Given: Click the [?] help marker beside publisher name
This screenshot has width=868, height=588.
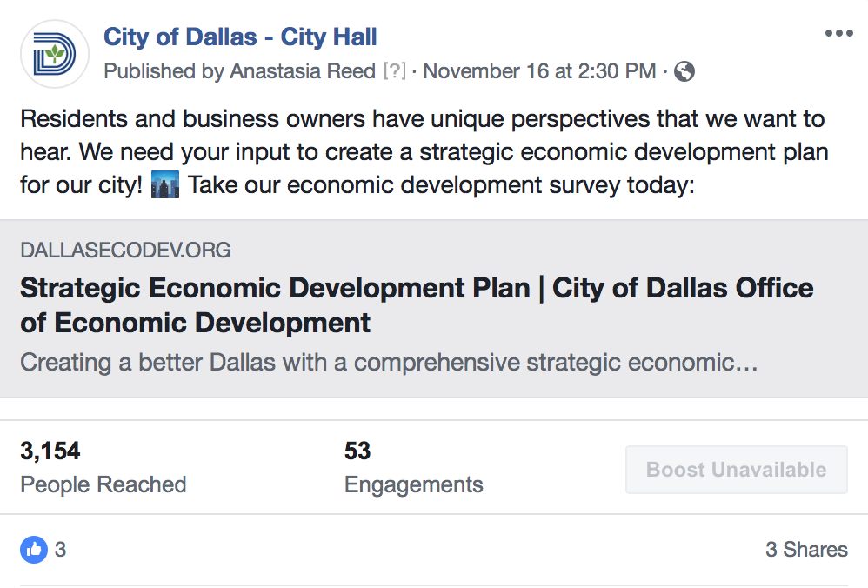Looking at the screenshot, I should click(x=395, y=71).
